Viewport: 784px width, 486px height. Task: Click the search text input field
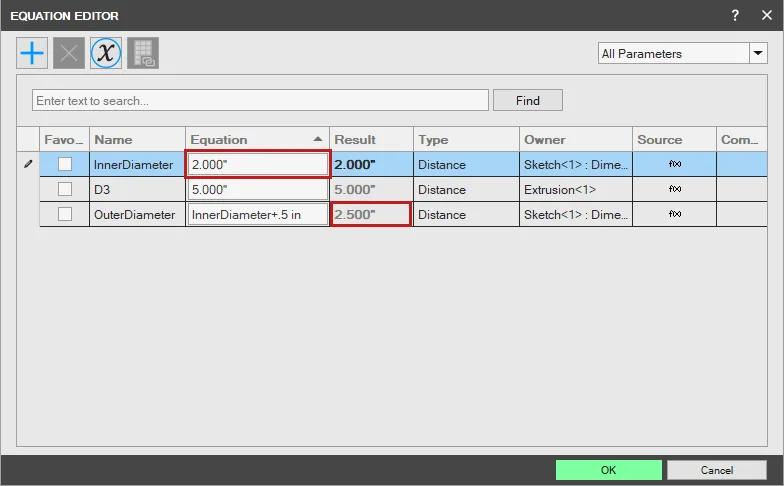[x=260, y=100]
